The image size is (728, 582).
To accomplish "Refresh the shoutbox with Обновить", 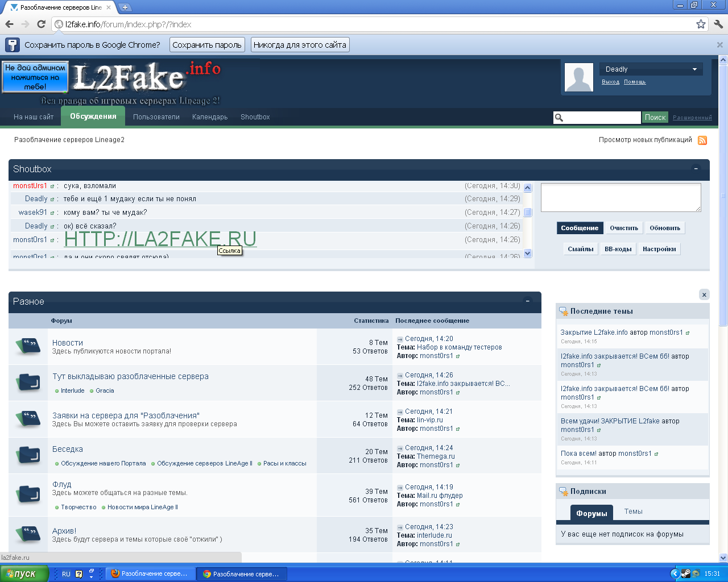I will 665,228.
